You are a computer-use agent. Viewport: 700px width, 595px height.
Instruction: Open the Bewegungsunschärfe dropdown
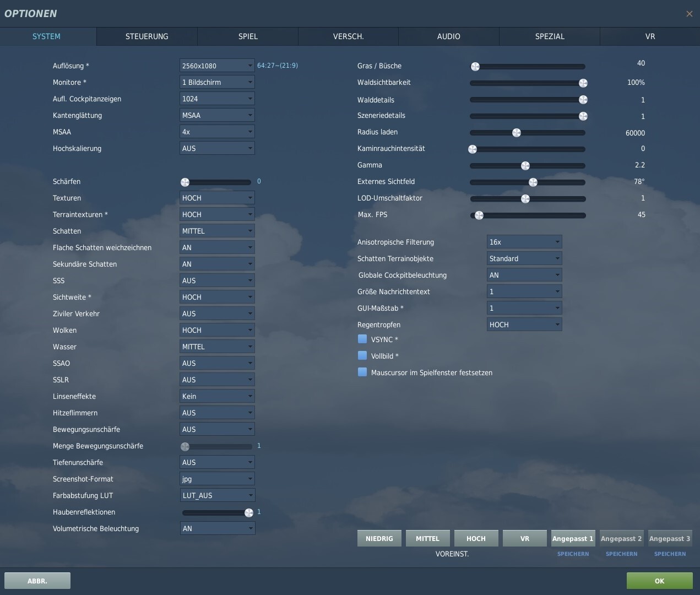pyautogui.click(x=217, y=429)
